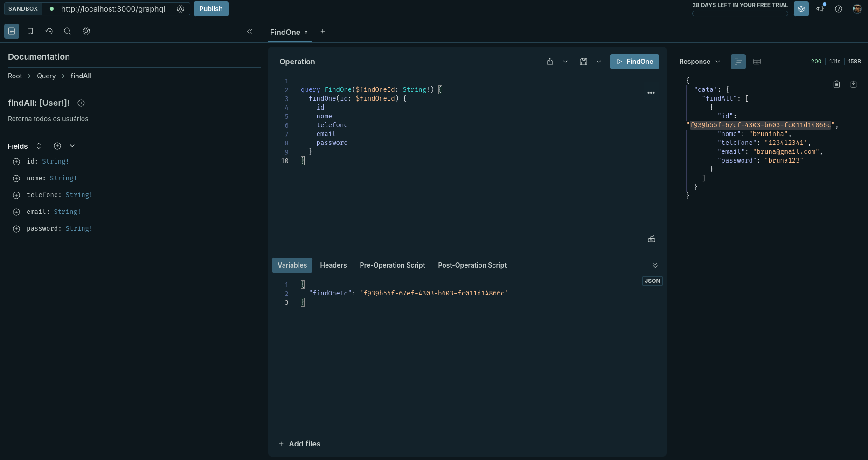Click Add files
Screen dimensions: 868x460
tap(299, 444)
